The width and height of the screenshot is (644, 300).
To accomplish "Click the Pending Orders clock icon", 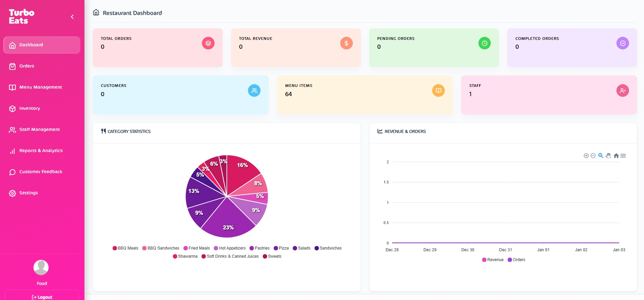I will coord(484,43).
